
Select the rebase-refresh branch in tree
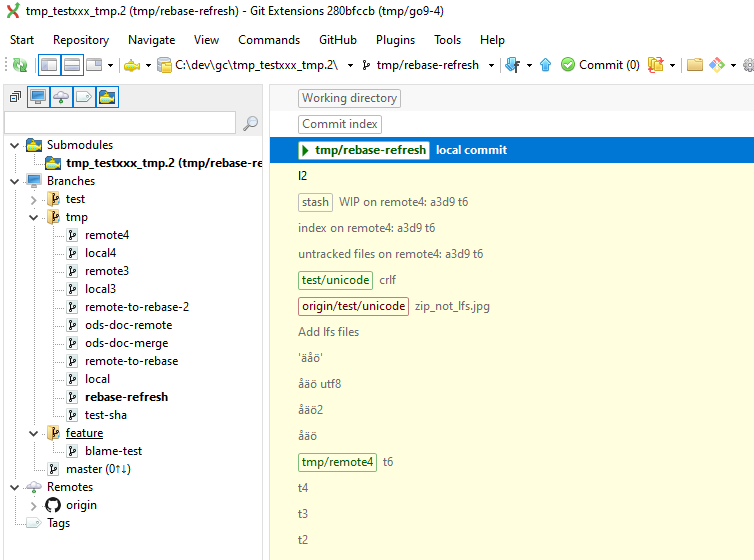pos(126,397)
